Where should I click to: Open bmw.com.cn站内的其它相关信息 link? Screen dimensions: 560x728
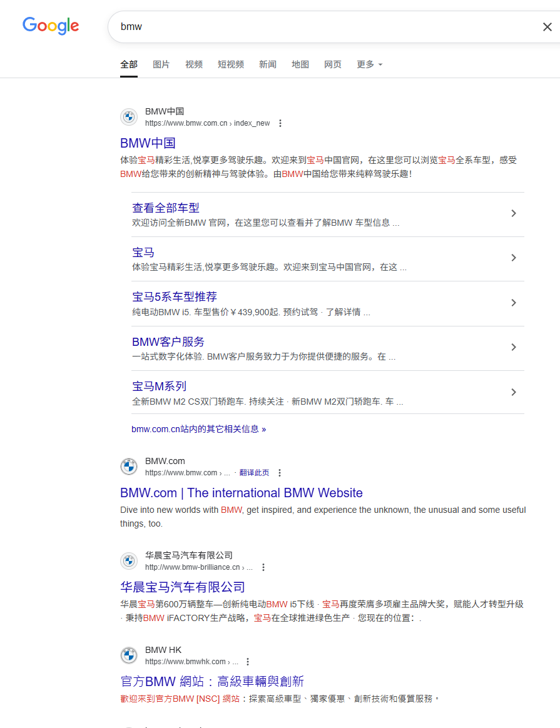tap(198, 429)
